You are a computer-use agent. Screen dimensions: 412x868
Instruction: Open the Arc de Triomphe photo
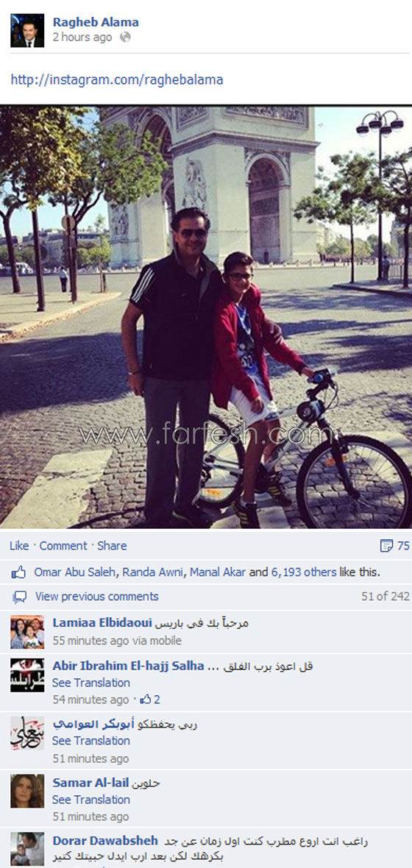coord(206,317)
